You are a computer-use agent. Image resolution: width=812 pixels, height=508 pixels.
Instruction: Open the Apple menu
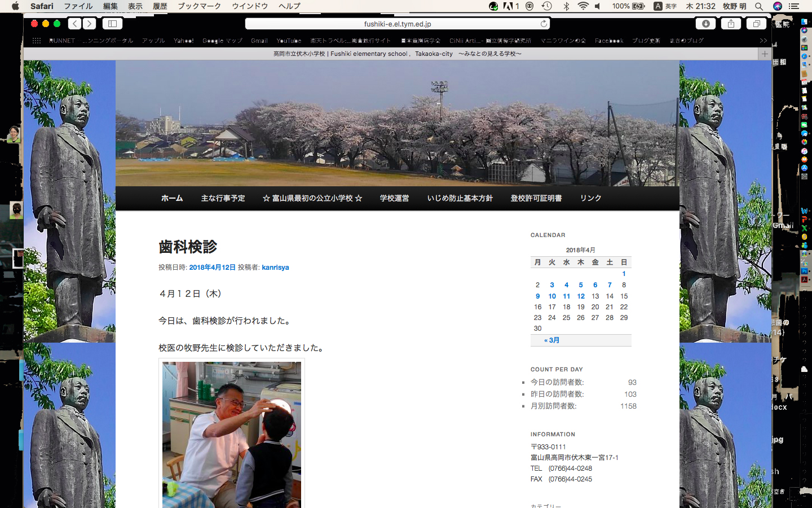(15, 6)
